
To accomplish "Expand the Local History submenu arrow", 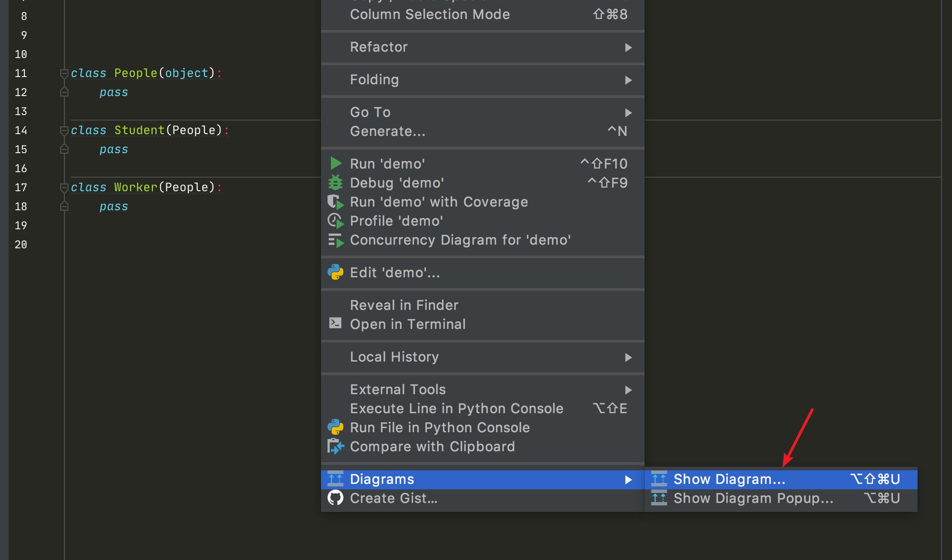I will [x=628, y=357].
